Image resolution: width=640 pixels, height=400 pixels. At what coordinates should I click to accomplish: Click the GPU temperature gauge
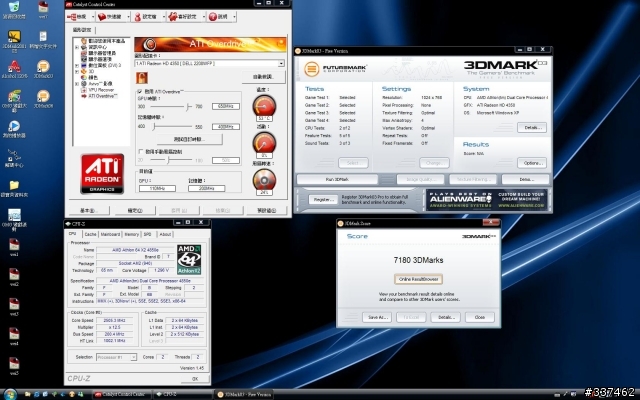coord(264,105)
